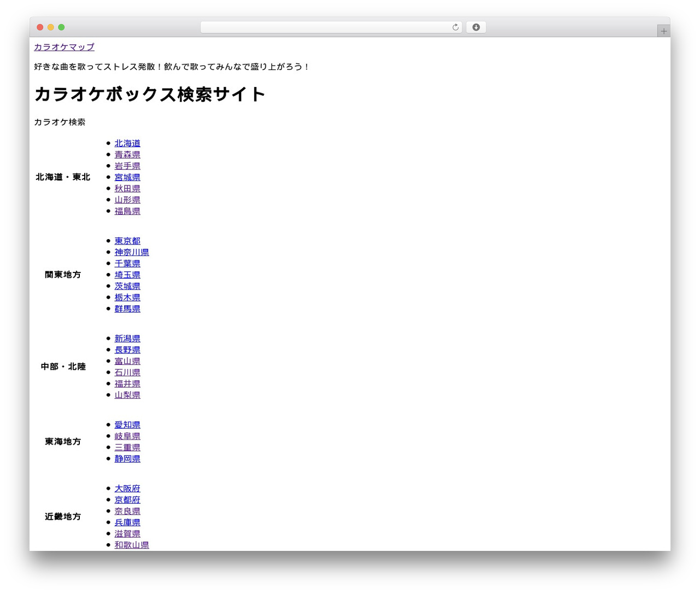Viewport: 700px width, 593px height.
Task: Open the 千葉県 link
Action: point(127,264)
